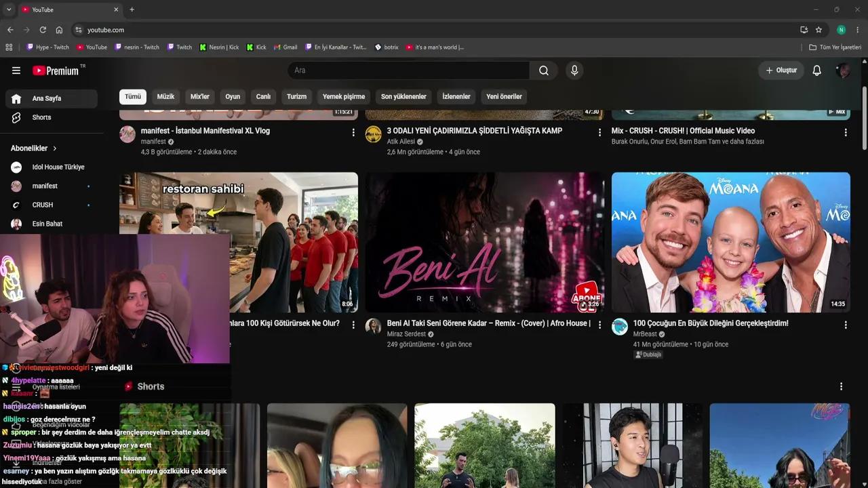Image resolution: width=868 pixels, height=488 pixels.
Task: Click the Miraz Serdest channel avatar
Action: tap(374, 327)
